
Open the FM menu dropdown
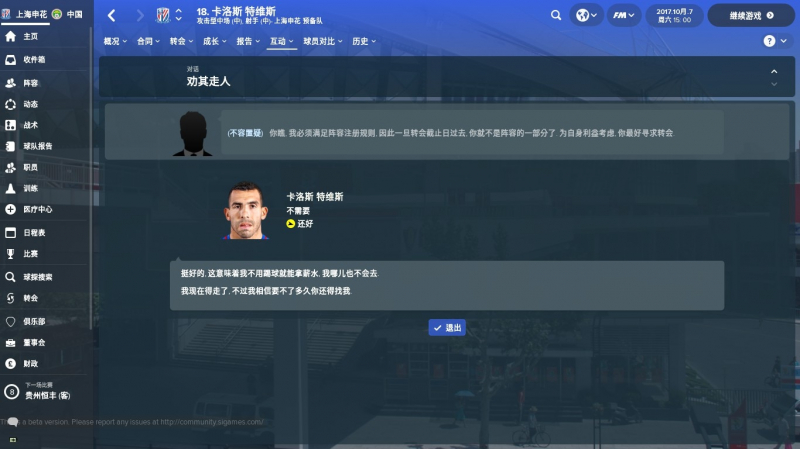click(x=623, y=15)
